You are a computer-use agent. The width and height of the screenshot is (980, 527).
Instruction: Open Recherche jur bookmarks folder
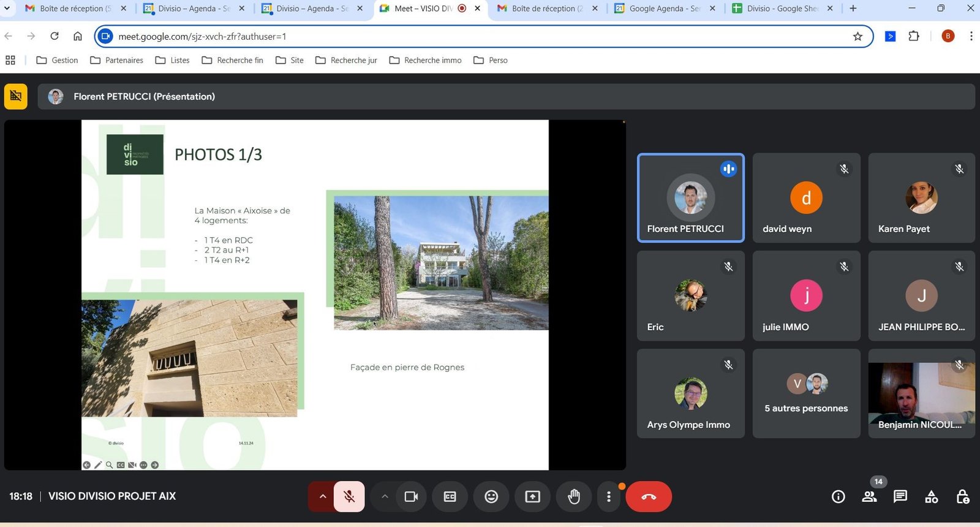(346, 60)
